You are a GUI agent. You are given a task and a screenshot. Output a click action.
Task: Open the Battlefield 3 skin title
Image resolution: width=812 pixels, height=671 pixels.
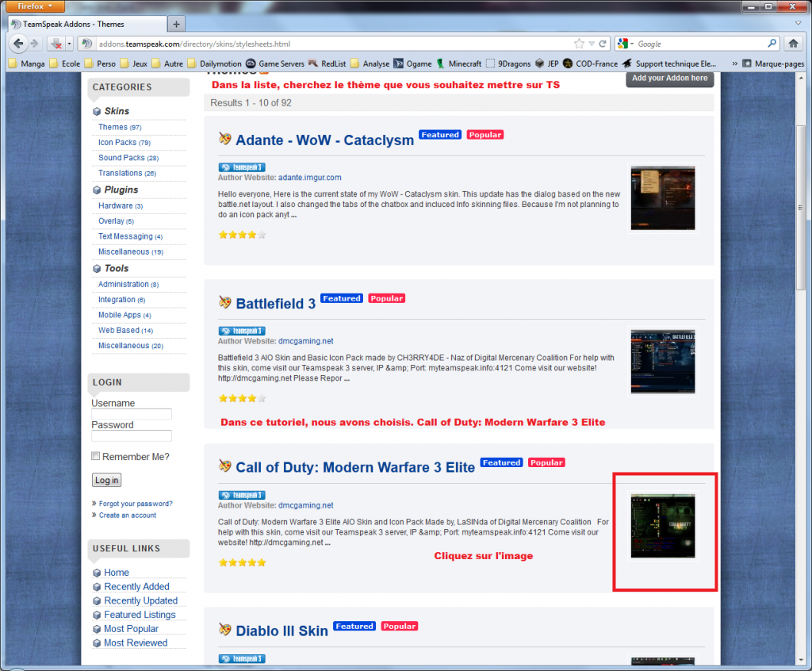(275, 304)
